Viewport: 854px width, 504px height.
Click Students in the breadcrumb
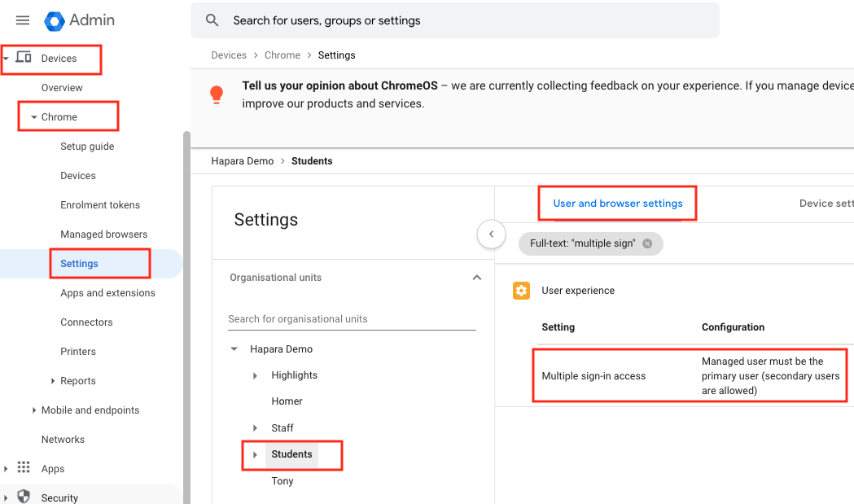click(312, 160)
